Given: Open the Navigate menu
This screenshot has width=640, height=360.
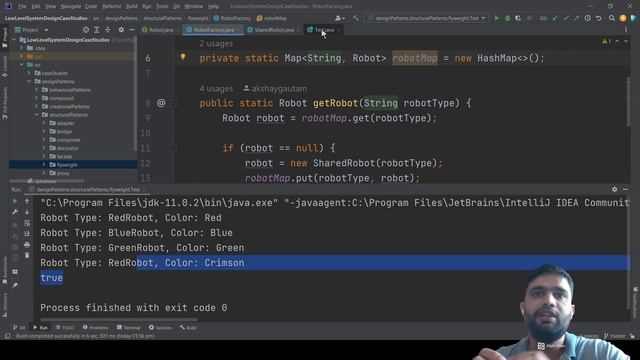Looking at the screenshot, I should pos(71,6).
